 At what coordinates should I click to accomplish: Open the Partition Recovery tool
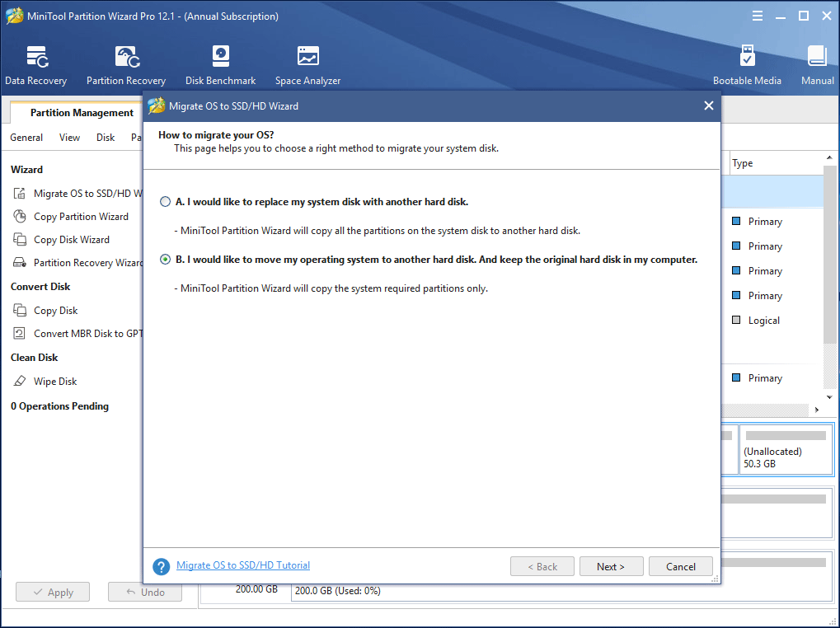126,65
